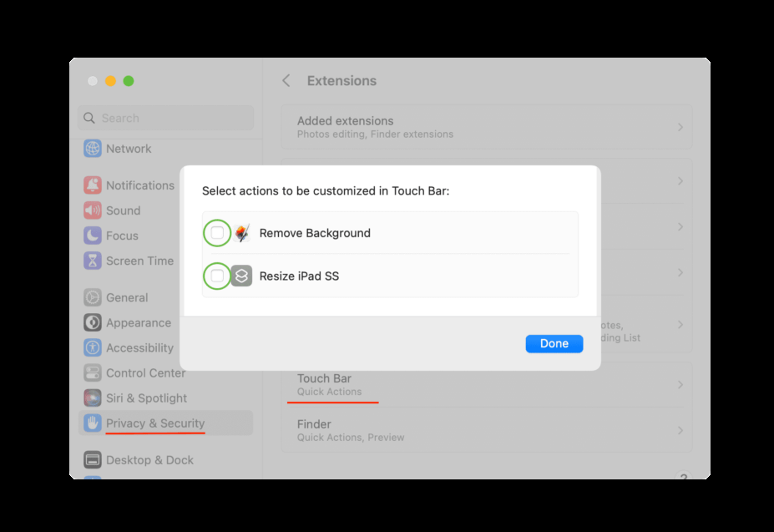Image resolution: width=774 pixels, height=532 pixels.
Task: Open Control Center settings
Action: [145, 372]
